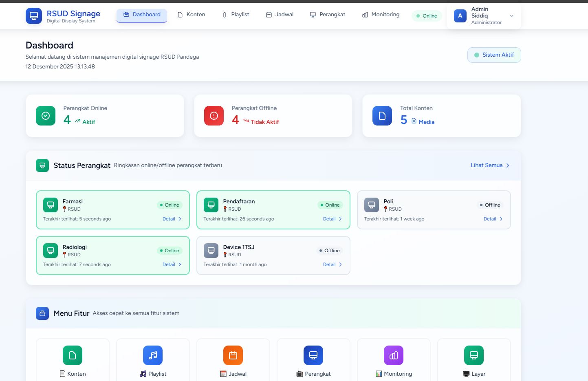The height and width of the screenshot is (381, 588).
Task: Click the red Perangkat Offline alert icon
Action: [x=214, y=116]
